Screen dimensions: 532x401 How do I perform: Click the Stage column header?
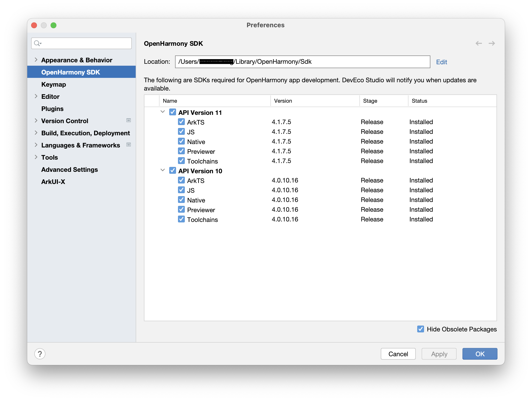pyautogui.click(x=384, y=101)
